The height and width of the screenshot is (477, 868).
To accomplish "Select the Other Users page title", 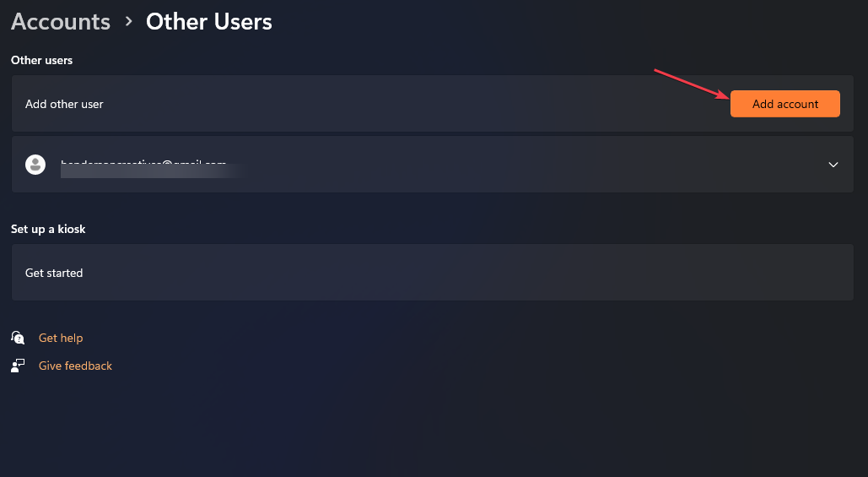I will point(208,22).
